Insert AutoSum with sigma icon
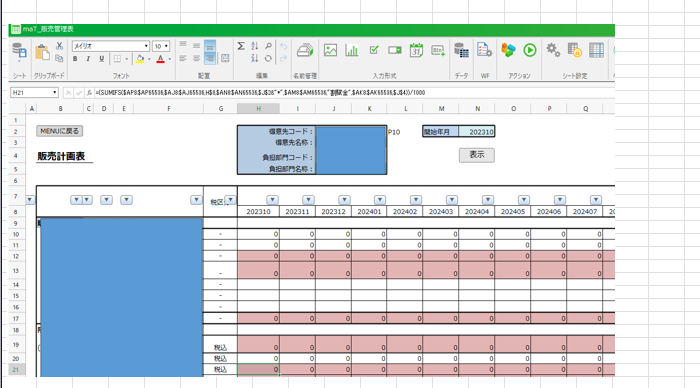This screenshot has width=700, height=388. click(241, 46)
